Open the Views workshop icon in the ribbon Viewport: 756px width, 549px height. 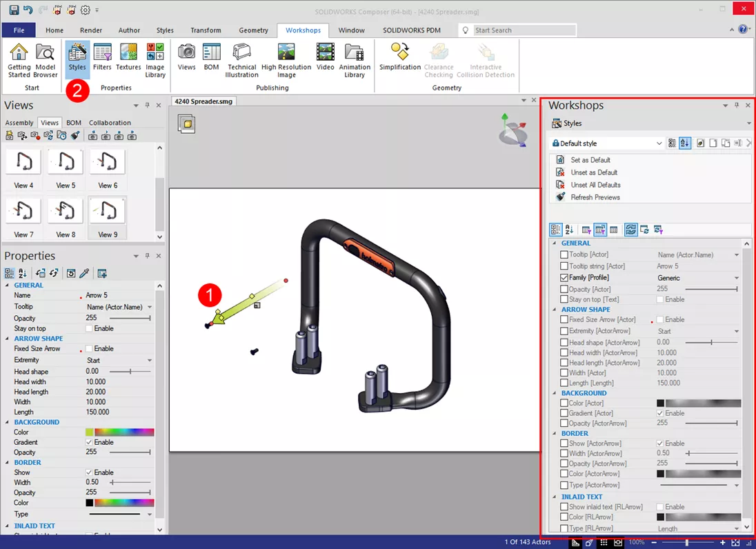pos(187,57)
